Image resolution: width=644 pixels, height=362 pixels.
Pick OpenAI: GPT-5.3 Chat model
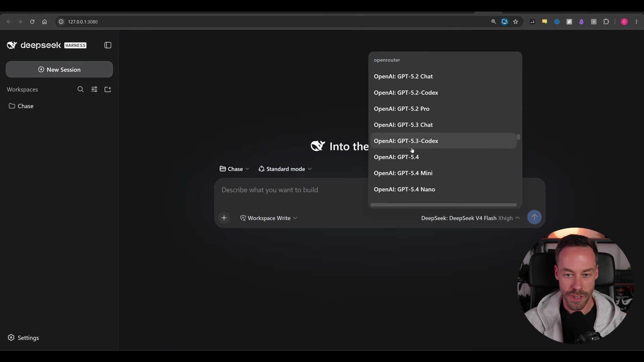point(443,125)
